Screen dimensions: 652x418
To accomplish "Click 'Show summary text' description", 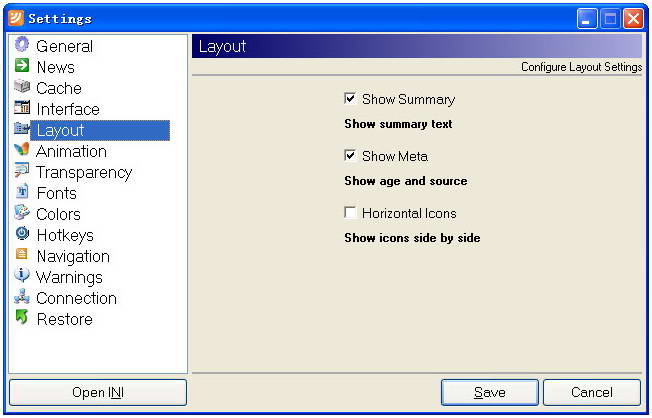I will [x=398, y=124].
